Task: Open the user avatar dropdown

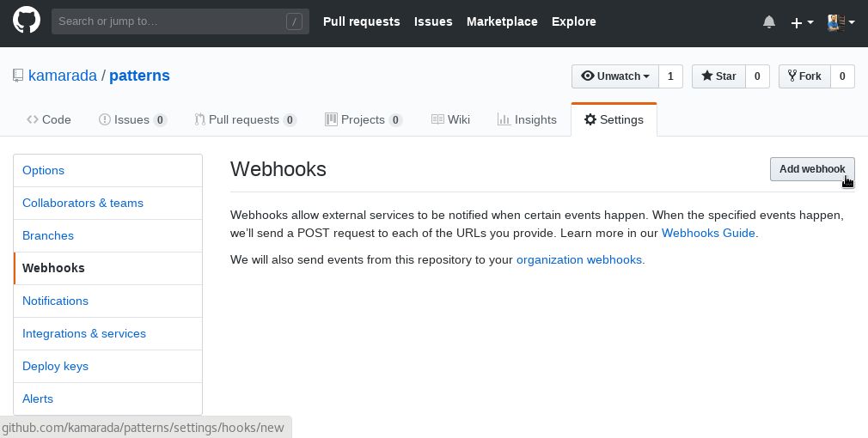Action: 840,22
